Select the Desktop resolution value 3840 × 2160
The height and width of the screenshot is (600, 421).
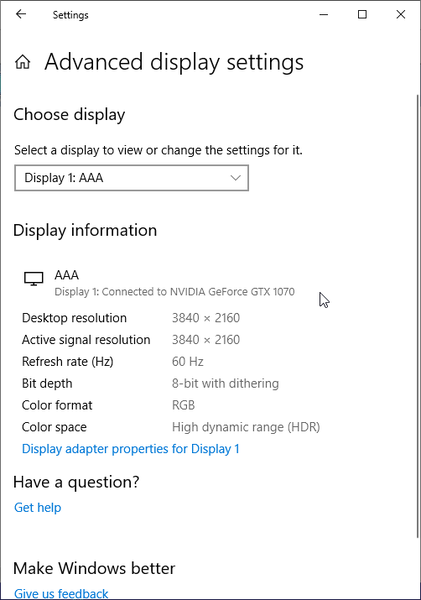click(x=206, y=318)
